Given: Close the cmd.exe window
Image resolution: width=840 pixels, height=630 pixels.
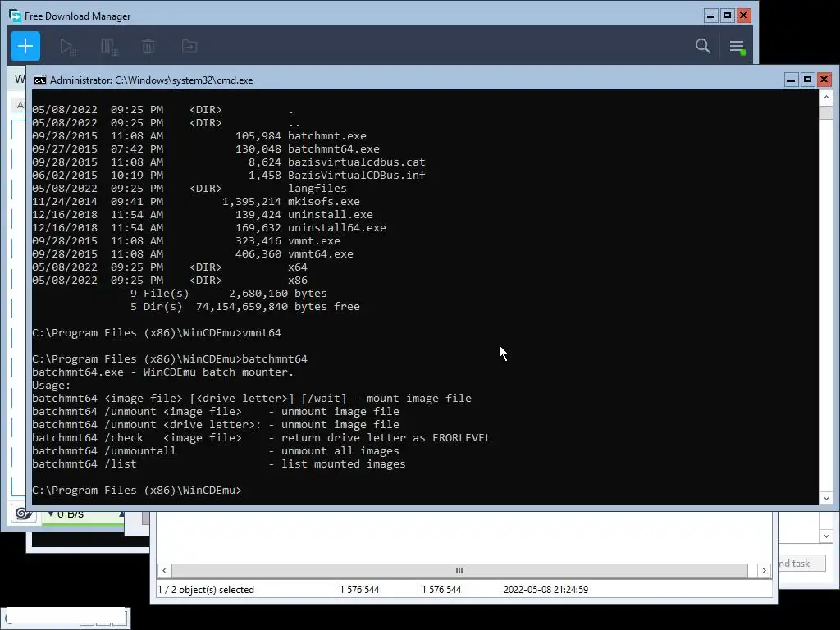Looking at the screenshot, I should [x=824, y=80].
